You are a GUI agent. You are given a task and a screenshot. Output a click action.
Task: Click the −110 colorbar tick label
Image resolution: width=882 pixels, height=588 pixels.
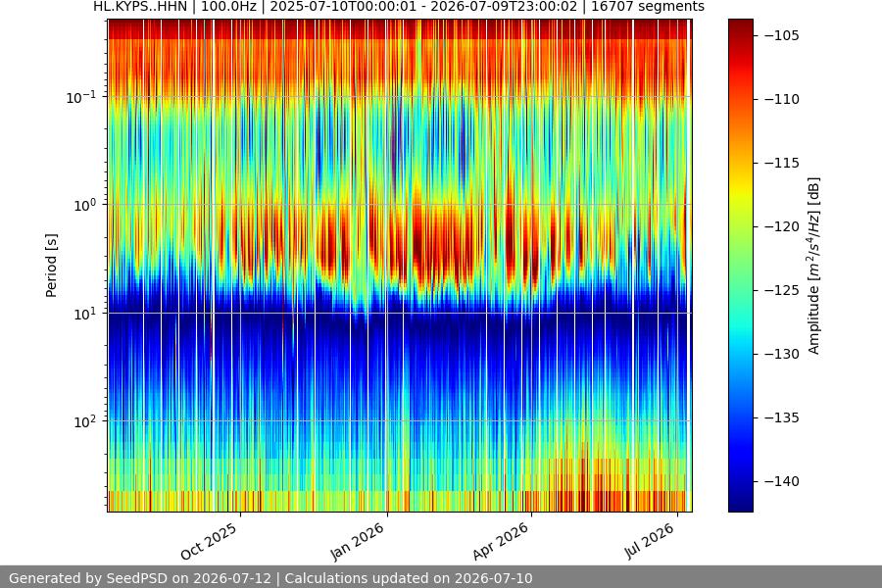[782, 99]
